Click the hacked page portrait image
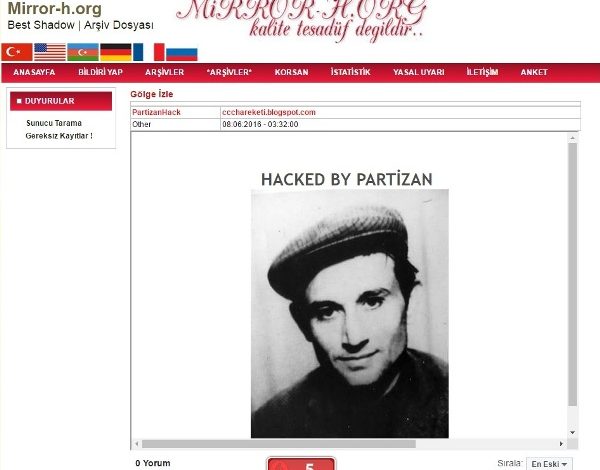 tap(350, 313)
